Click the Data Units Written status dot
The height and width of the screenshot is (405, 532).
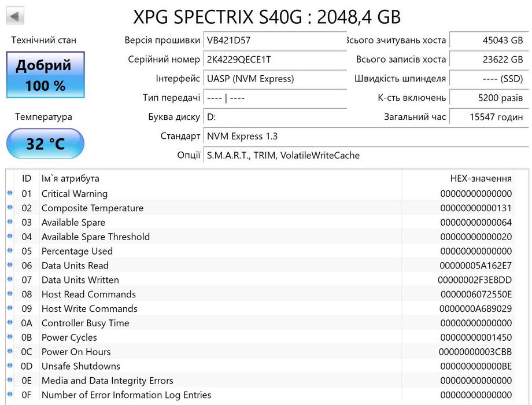(x=10, y=280)
